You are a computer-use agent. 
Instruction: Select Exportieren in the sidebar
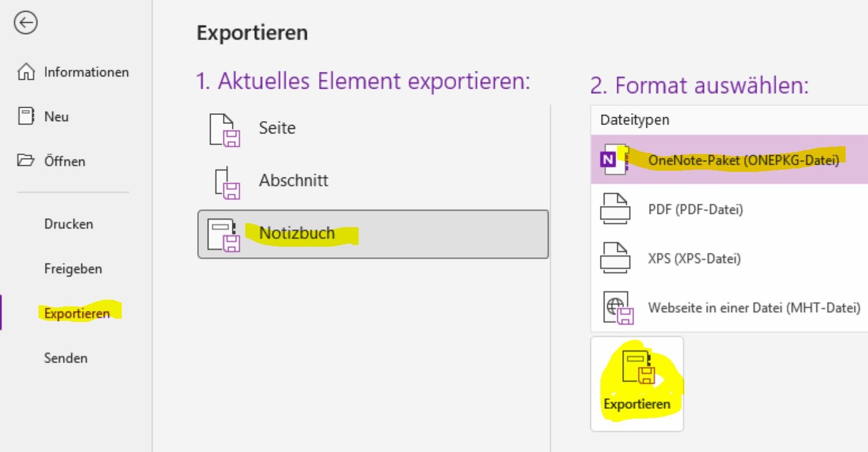pos(77,313)
